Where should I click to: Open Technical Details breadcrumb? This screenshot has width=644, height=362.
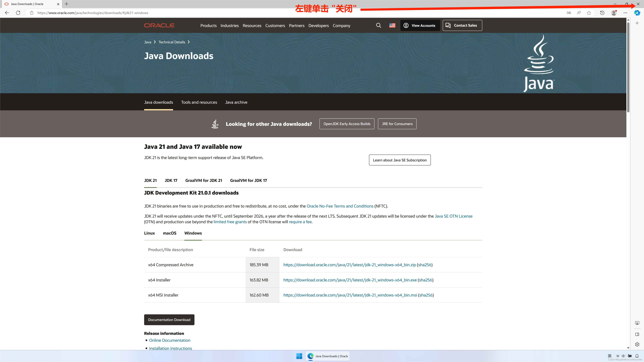172,42
